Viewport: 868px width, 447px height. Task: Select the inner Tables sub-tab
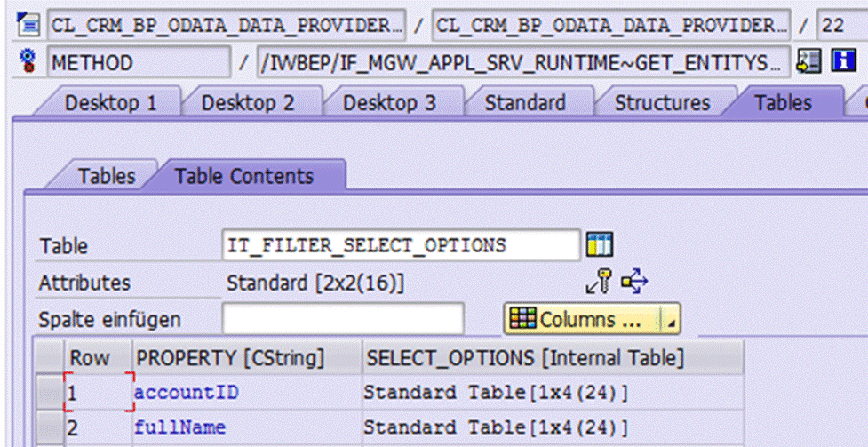coord(108,176)
